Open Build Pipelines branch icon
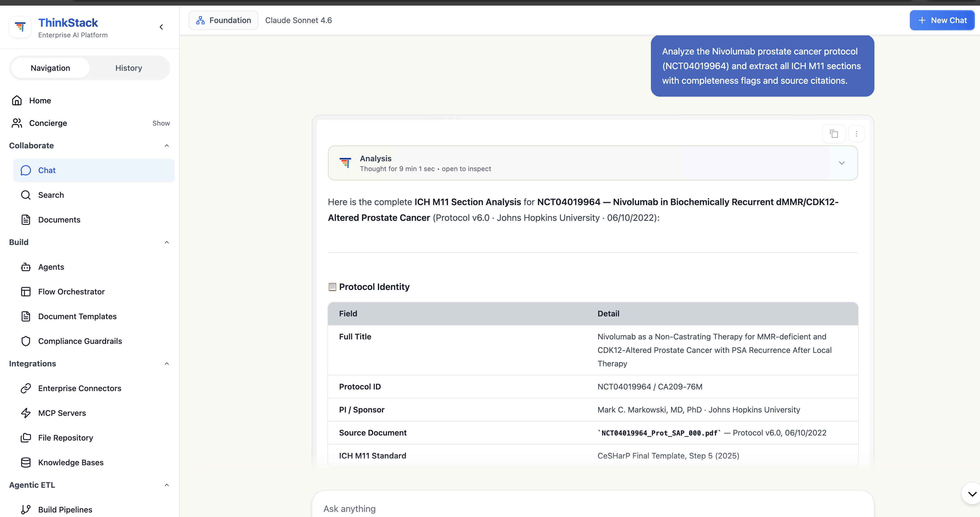This screenshot has height=517, width=980. (x=26, y=510)
